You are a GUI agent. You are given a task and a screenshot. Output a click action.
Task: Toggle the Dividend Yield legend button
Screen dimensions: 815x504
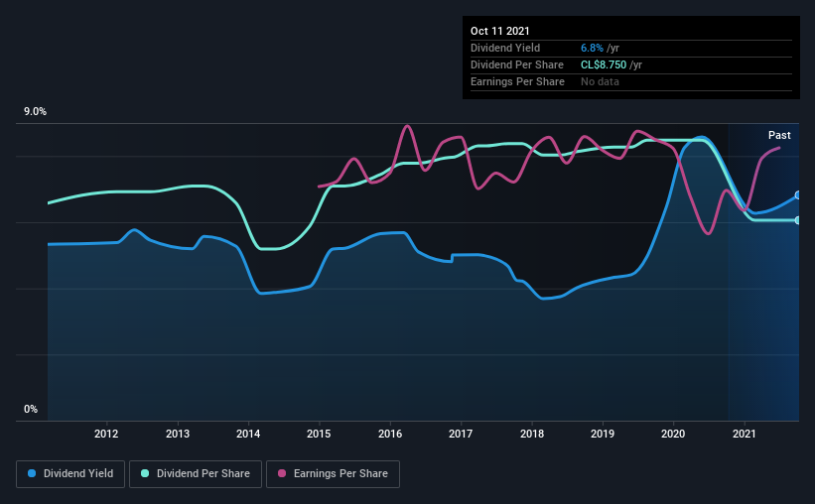[70, 474]
